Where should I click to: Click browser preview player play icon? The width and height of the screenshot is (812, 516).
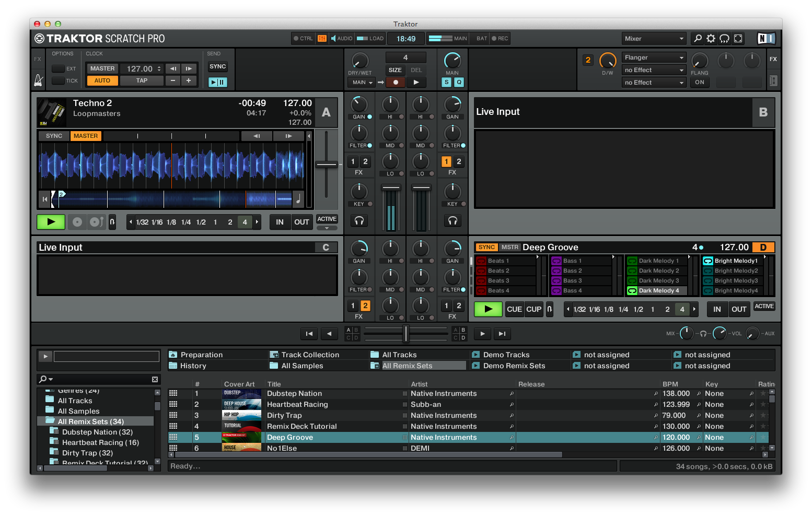coord(45,356)
